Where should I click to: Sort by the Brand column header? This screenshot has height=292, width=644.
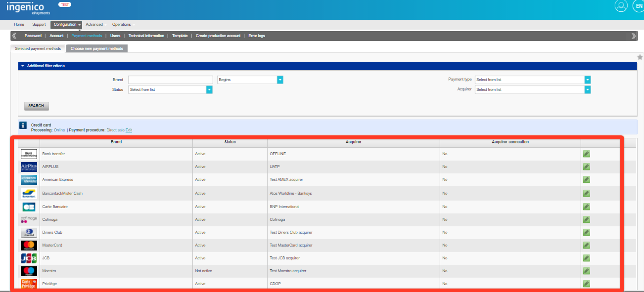coord(116,142)
